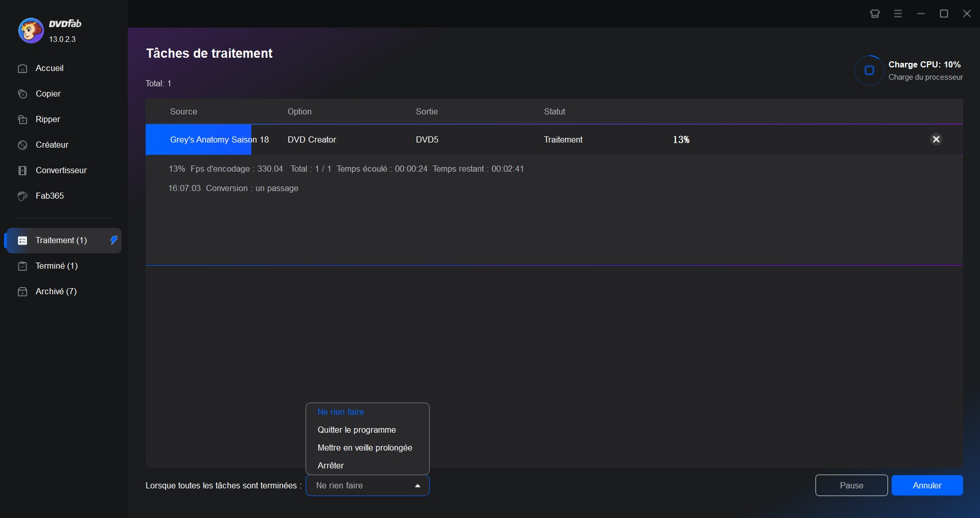Screen dimensions: 980x518
Task: Select the Convertisseur film icon
Action: (x=22, y=171)
